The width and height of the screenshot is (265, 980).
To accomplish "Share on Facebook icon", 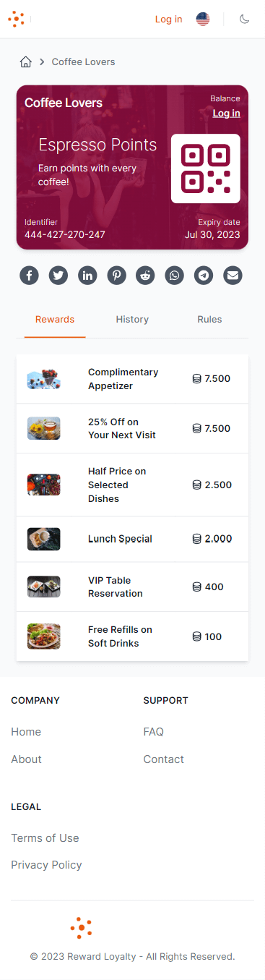I will pos(29,276).
